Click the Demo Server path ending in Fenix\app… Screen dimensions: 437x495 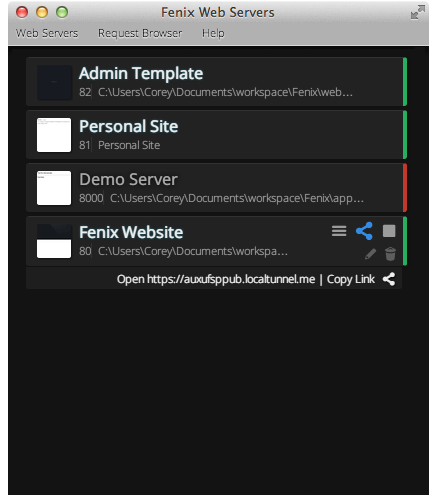(x=237, y=198)
